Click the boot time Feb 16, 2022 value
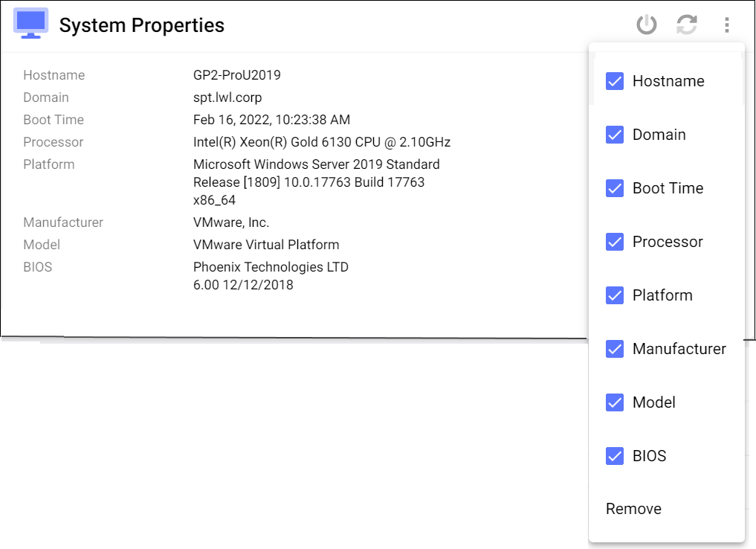 pyautogui.click(x=271, y=120)
